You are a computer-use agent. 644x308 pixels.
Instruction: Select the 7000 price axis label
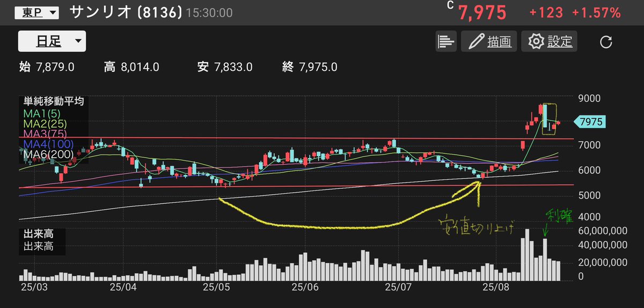[x=590, y=145]
